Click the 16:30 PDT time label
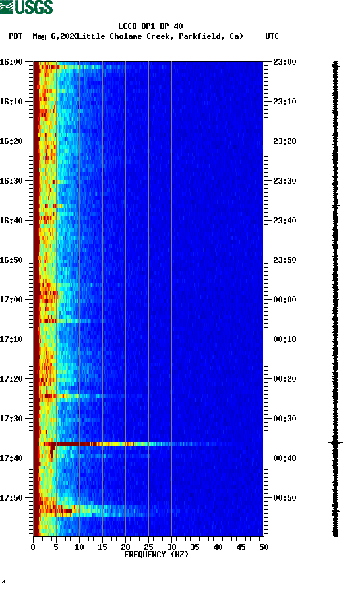364x589 pixels. pyautogui.click(x=11, y=181)
